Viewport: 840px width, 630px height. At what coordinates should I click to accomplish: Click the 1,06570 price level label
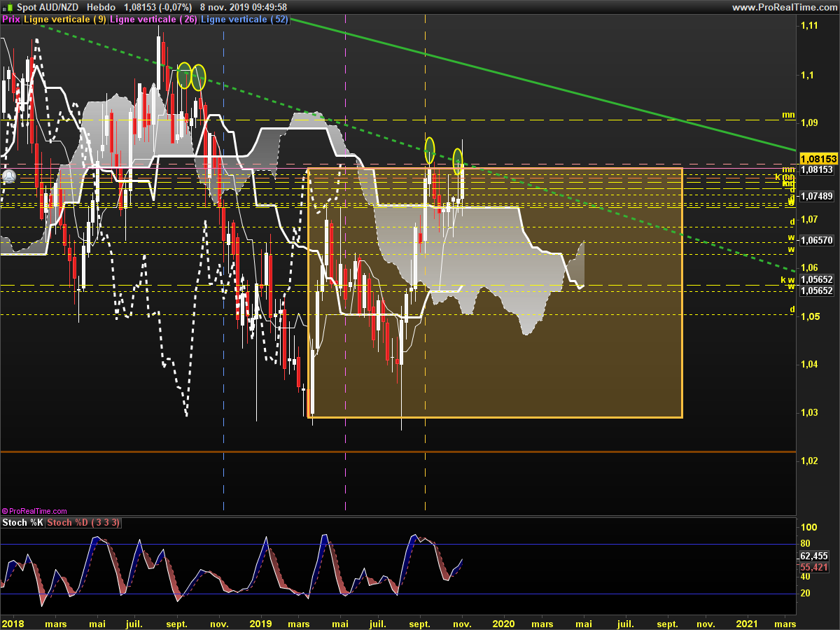click(x=816, y=240)
